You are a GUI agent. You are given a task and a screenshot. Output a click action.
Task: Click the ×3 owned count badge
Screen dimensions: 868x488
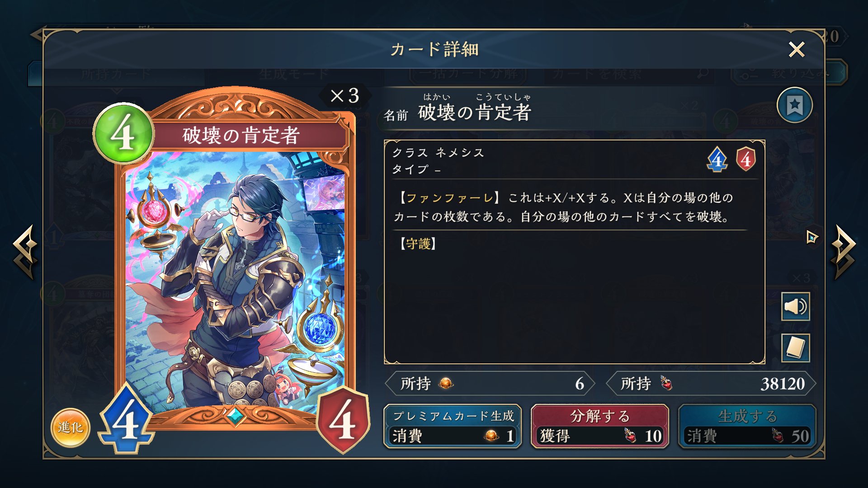[344, 96]
